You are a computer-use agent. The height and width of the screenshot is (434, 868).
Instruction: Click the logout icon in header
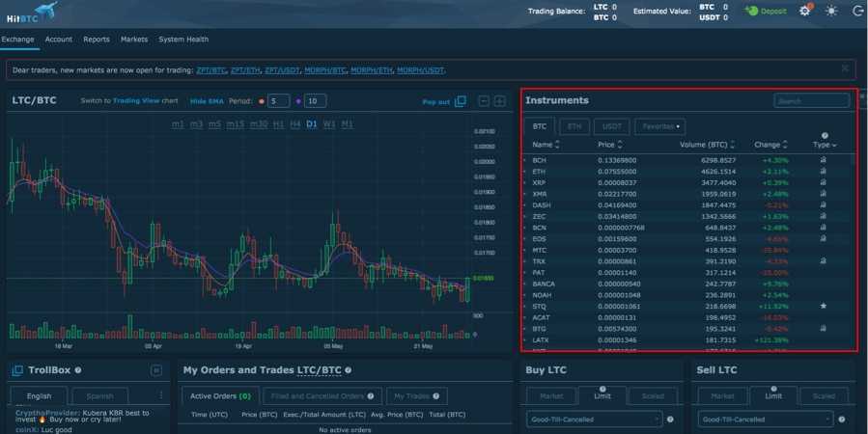857,11
